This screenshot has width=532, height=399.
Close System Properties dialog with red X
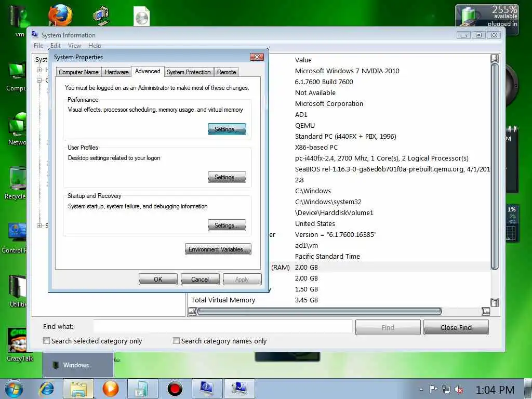click(x=257, y=57)
